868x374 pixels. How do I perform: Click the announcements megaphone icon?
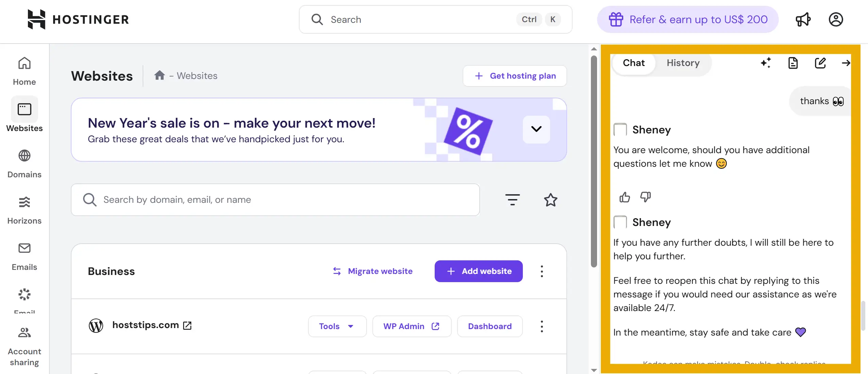point(803,19)
